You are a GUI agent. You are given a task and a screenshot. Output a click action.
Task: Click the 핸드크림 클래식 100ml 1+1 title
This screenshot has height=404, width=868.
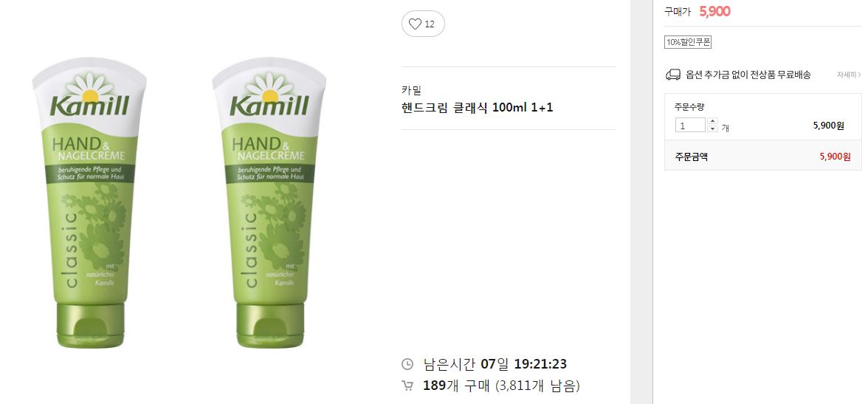[477, 108]
